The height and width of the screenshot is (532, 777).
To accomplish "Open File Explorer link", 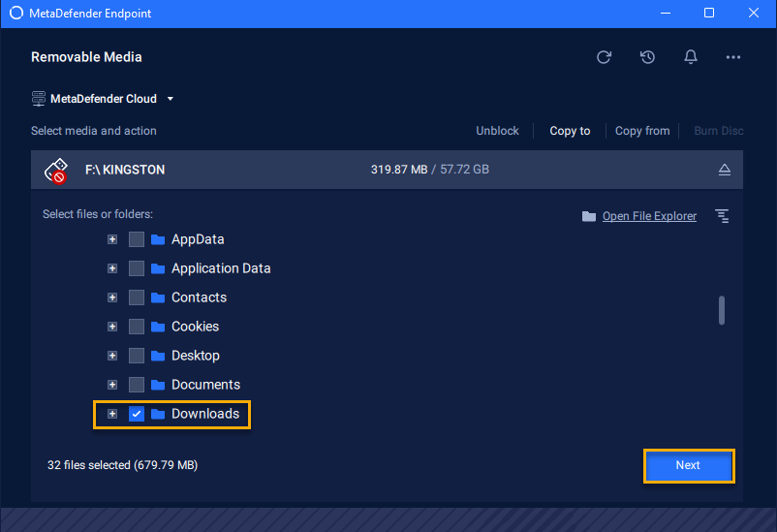I will (x=649, y=216).
